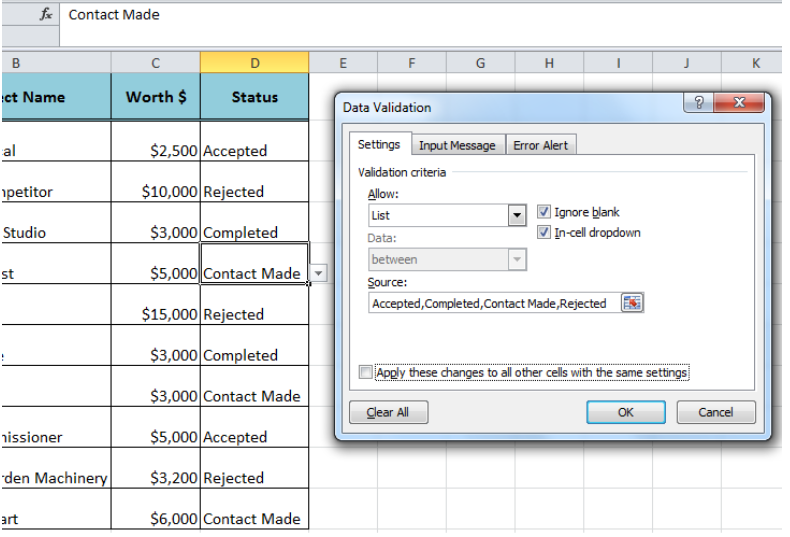
Task: Uncheck the In-cell dropdown option
Action: click(544, 232)
